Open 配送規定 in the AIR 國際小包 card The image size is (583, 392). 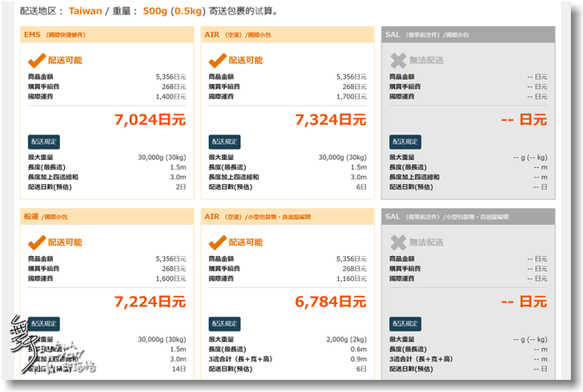(224, 142)
